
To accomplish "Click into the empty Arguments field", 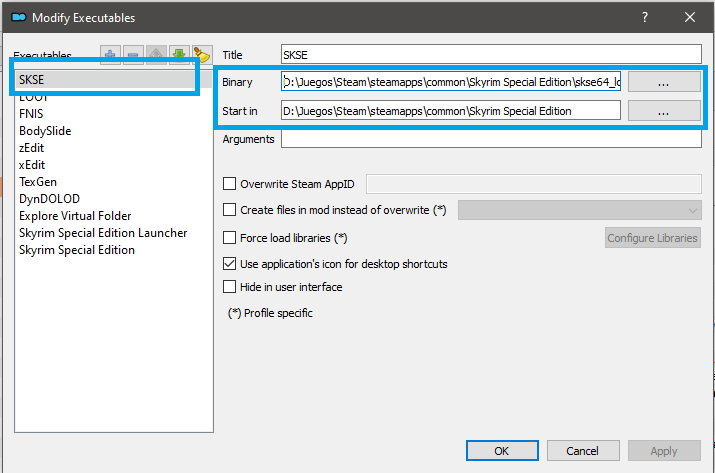I will tap(491, 139).
